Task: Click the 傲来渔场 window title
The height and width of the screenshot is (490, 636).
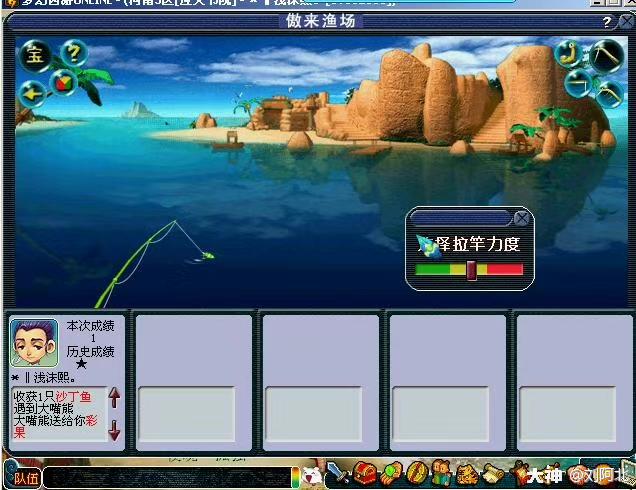Action: [320, 21]
